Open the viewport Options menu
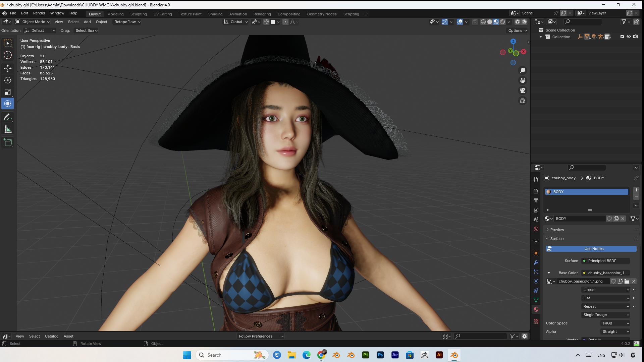 click(517, 31)
